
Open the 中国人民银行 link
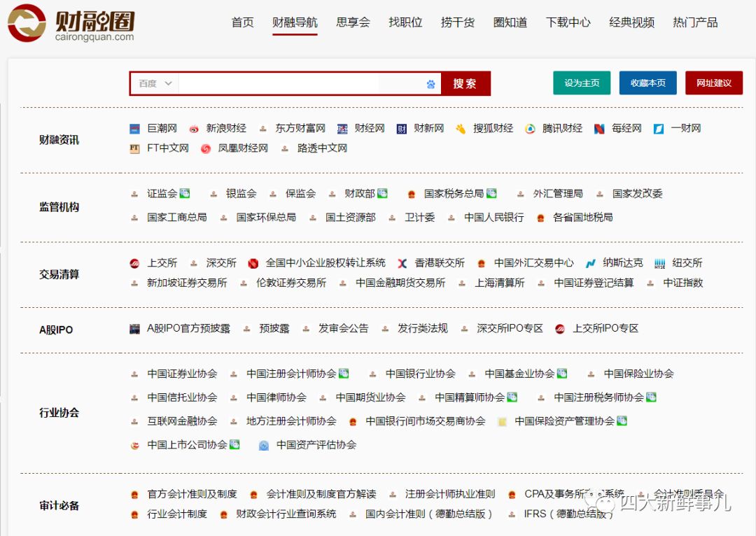tap(493, 217)
